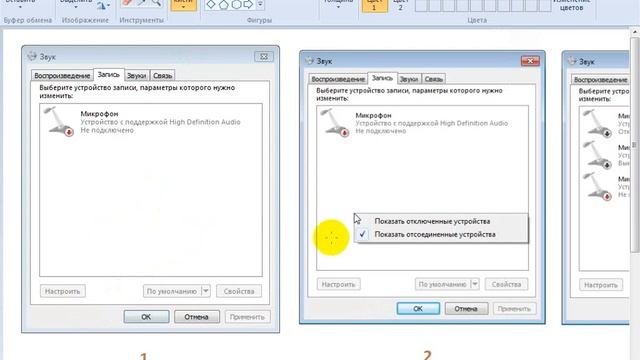Select Цвет 2 color slot
The width and height of the screenshot is (640, 360).
point(400,5)
